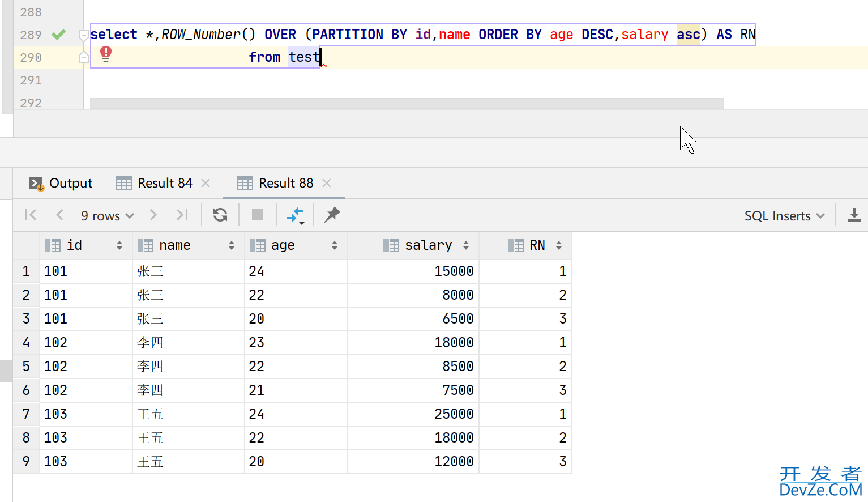The height and width of the screenshot is (502, 868).
Task: Click the salary cell 8000
Action: (x=413, y=295)
